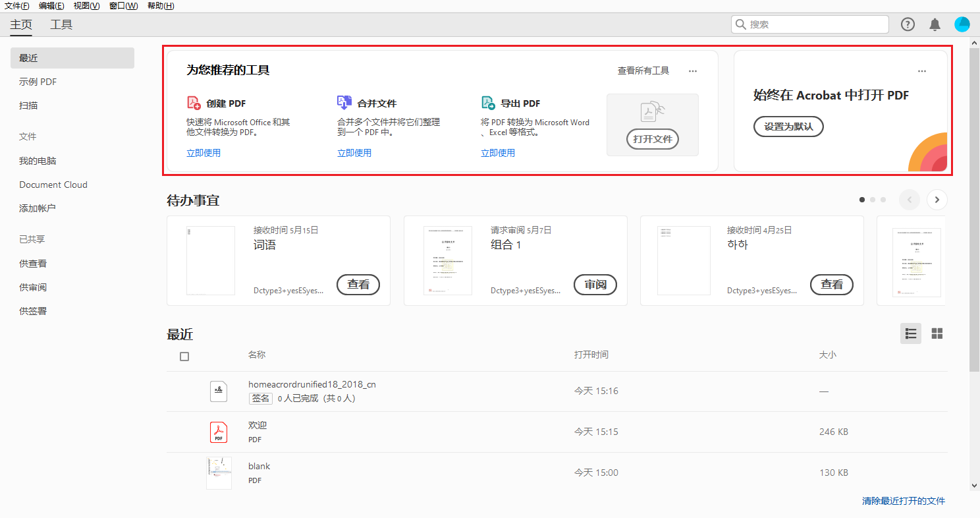980x518 pixels.
Task: Sort recent files by 大小 column header
Action: (x=827, y=355)
